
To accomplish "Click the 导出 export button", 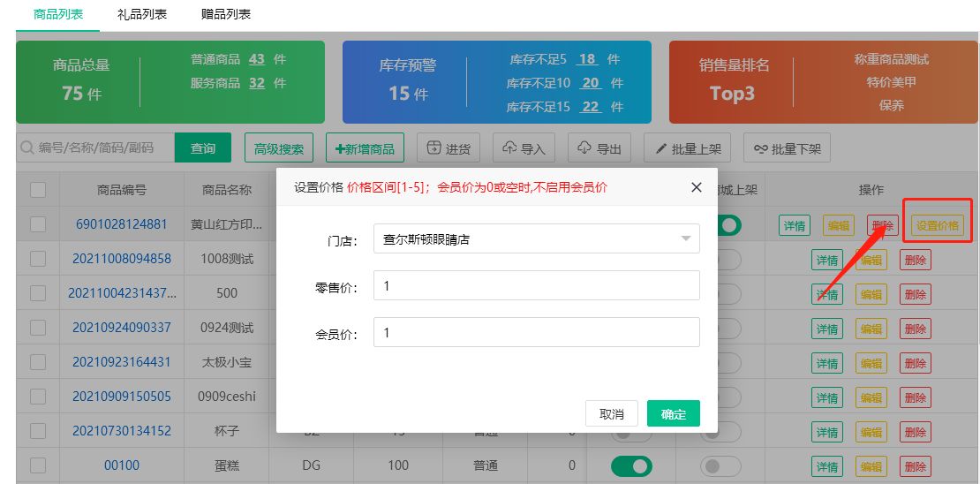I will pyautogui.click(x=599, y=148).
